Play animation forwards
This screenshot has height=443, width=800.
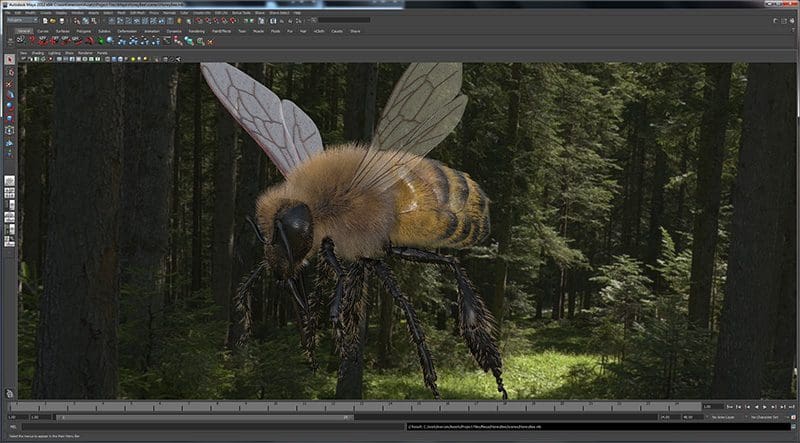click(765, 407)
